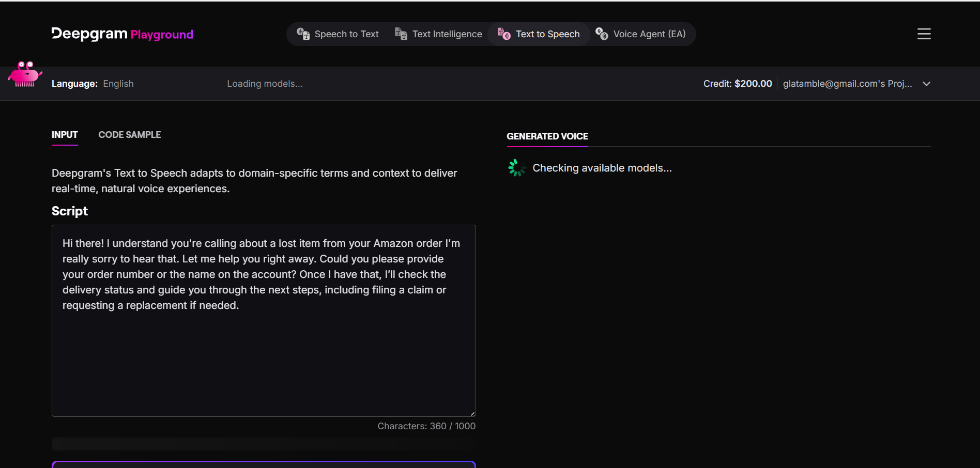Expand the project selector chevron
The width and height of the screenshot is (980, 468).
point(926,84)
